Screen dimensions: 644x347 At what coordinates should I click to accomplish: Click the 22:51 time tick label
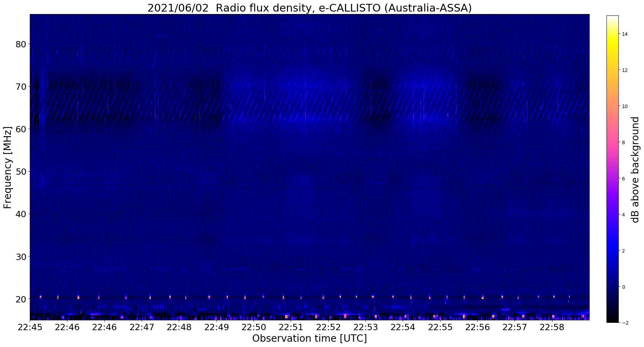(291, 328)
